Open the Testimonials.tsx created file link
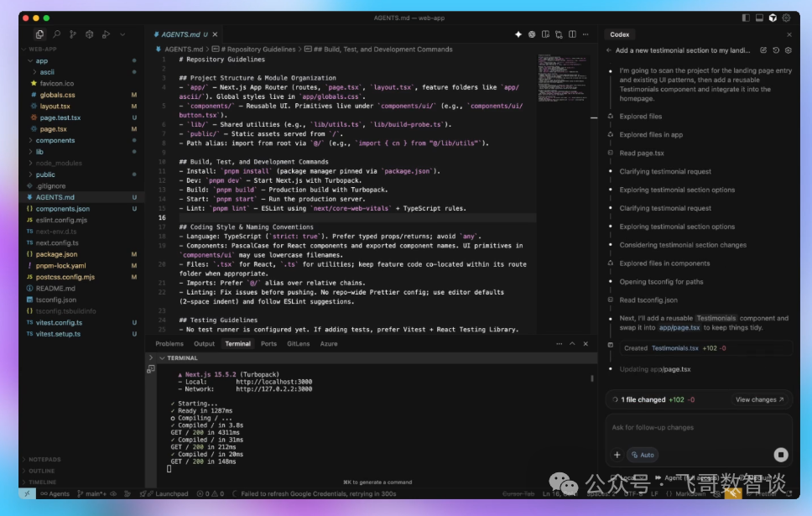Image resolution: width=812 pixels, height=516 pixels. coord(674,348)
